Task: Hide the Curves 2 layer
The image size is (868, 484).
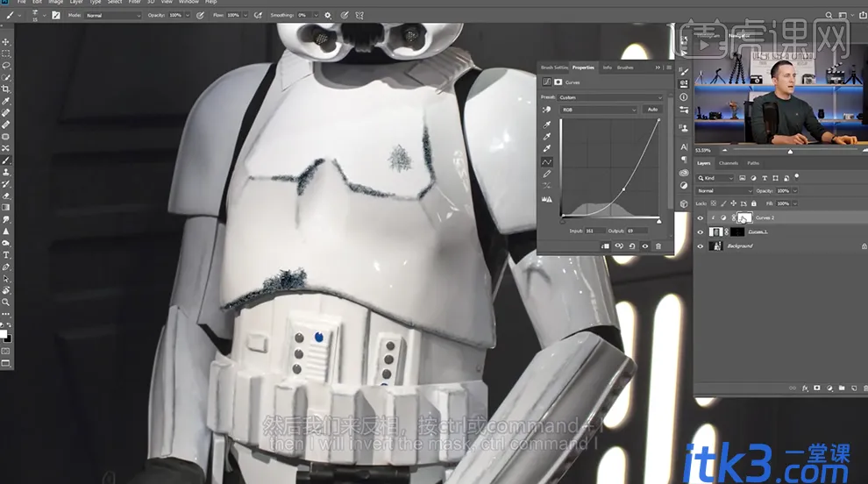Action: coord(701,218)
